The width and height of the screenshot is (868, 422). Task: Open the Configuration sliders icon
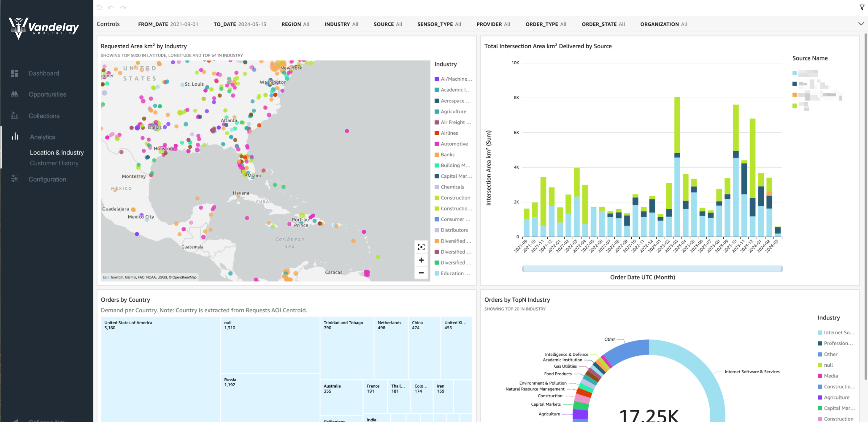click(15, 179)
